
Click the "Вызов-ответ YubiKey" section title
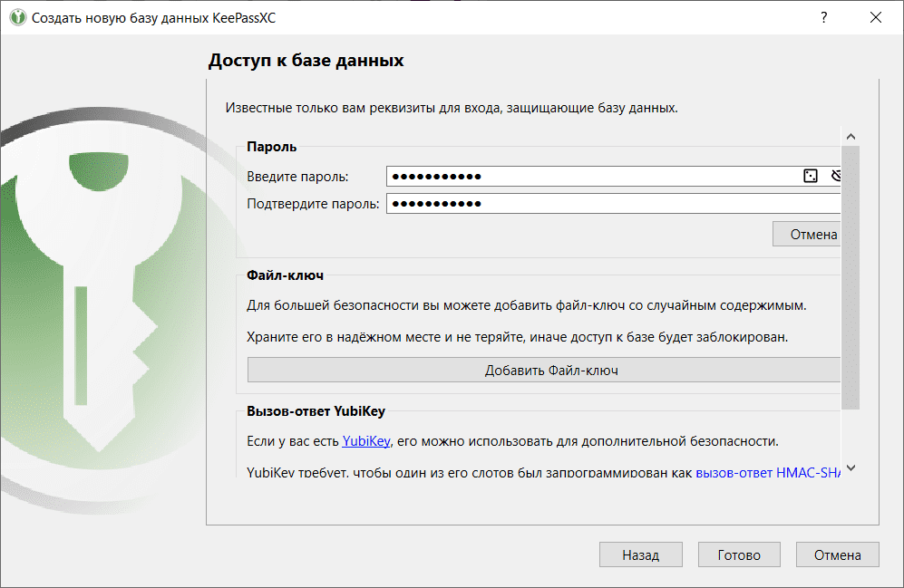pyautogui.click(x=316, y=411)
